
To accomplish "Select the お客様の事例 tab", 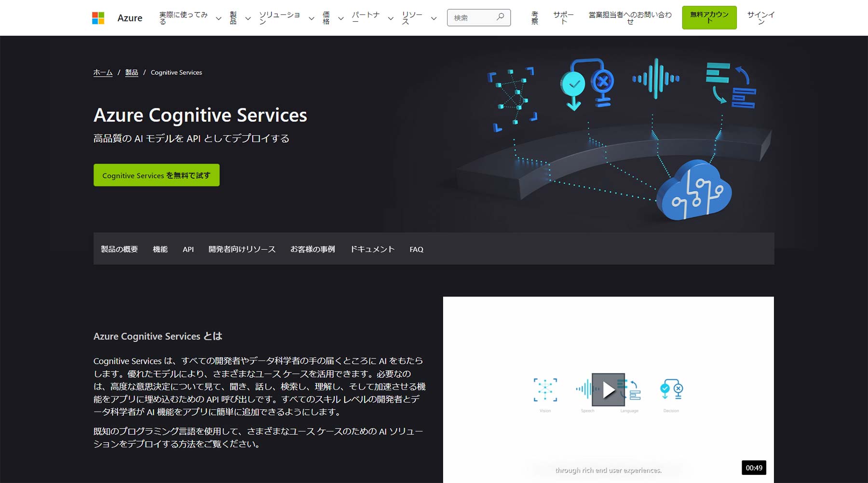I will [312, 249].
